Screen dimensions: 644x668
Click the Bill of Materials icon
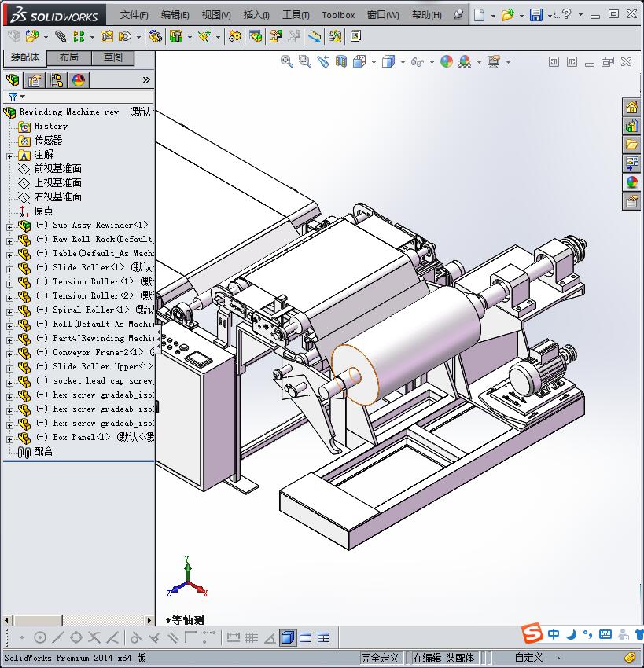256,37
